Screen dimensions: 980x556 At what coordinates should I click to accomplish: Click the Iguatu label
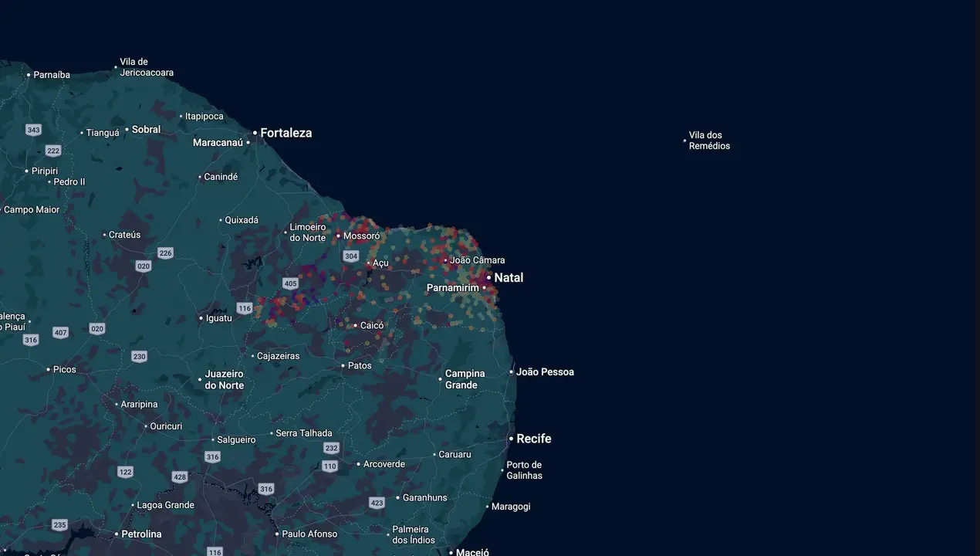tap(219, 318)
